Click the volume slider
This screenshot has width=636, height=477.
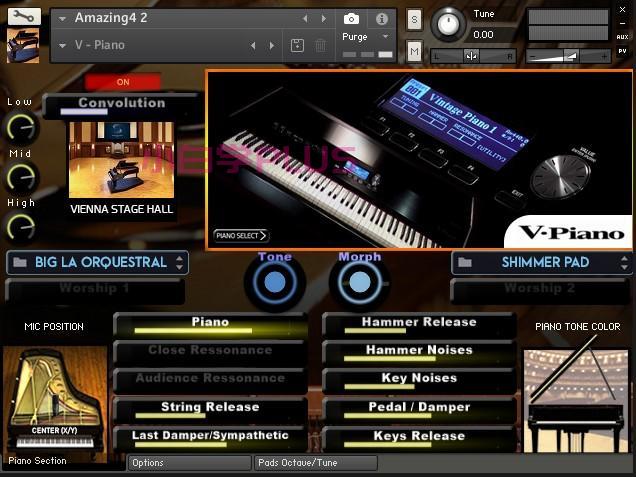pos(568,56)
